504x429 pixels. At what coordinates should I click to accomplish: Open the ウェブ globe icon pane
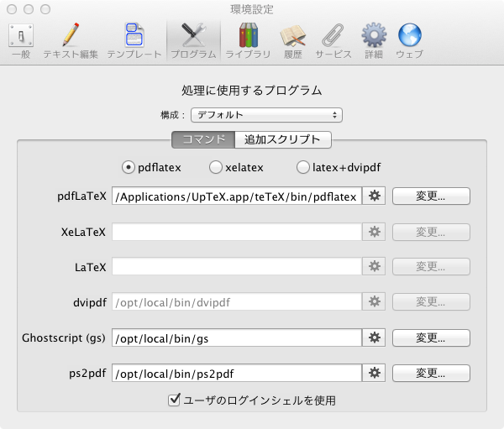coord(409,40)
